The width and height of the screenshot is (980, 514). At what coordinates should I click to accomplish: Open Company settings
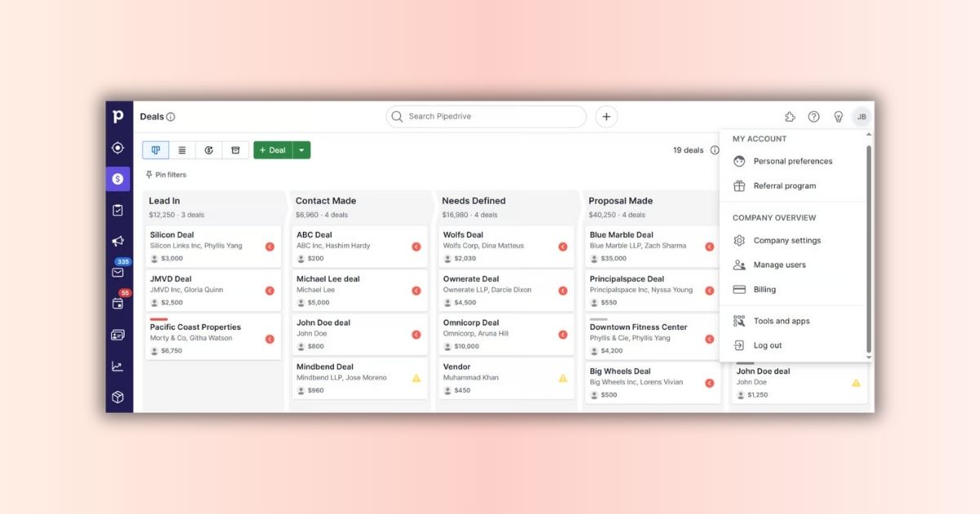click(x=793, y=241)
